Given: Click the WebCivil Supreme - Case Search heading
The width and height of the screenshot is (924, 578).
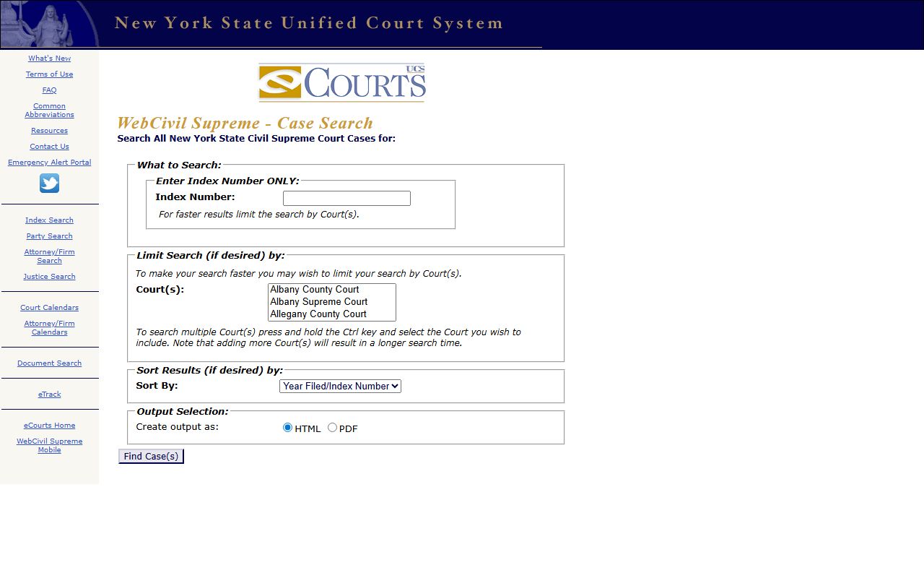Looking at the screenshot, I should click(x=245, y=123).
